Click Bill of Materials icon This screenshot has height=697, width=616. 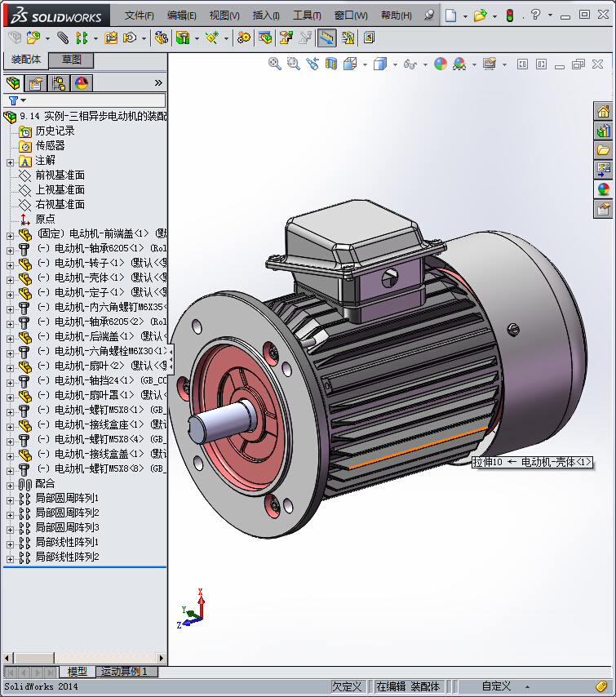tap(265, 38)
